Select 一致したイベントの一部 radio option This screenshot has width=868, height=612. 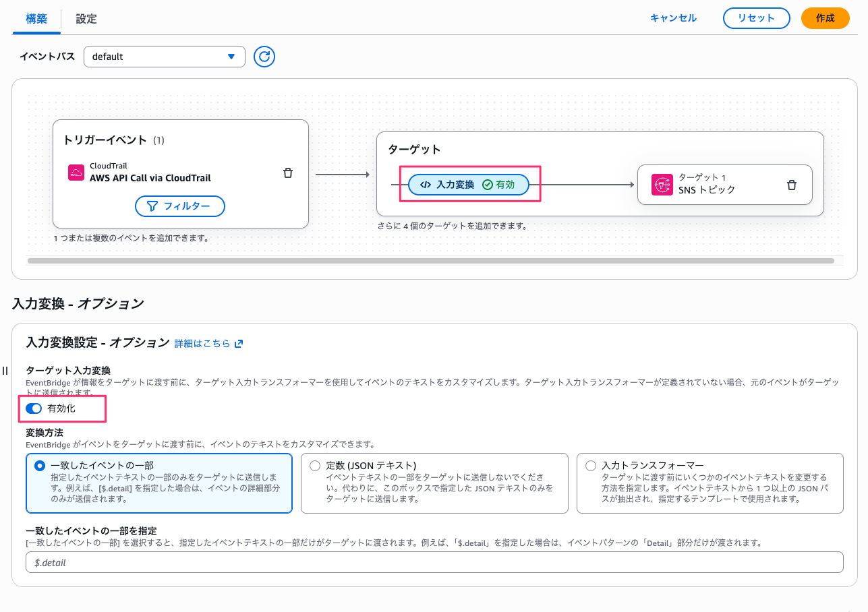(x=40, y=465)
